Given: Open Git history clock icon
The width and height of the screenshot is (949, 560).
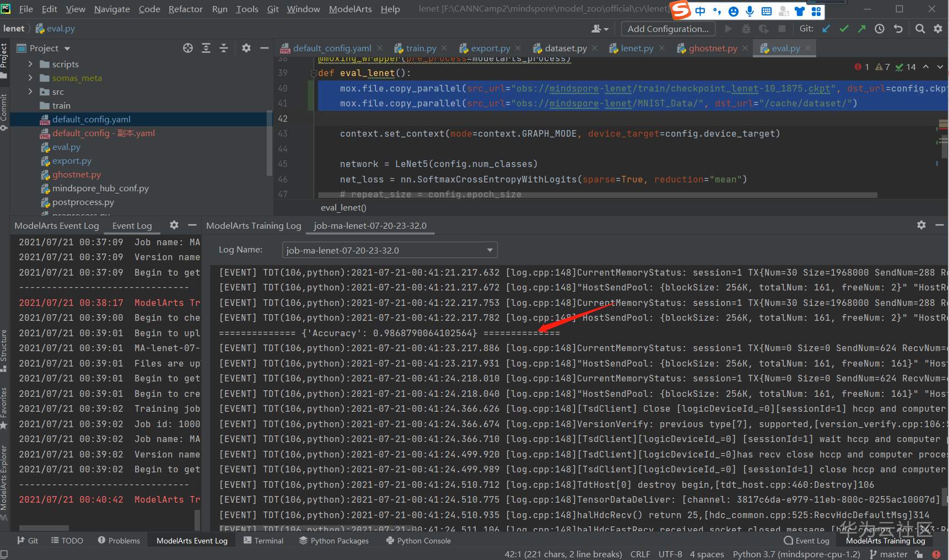Looking at the screenshot, I should [x=880, y=29].
